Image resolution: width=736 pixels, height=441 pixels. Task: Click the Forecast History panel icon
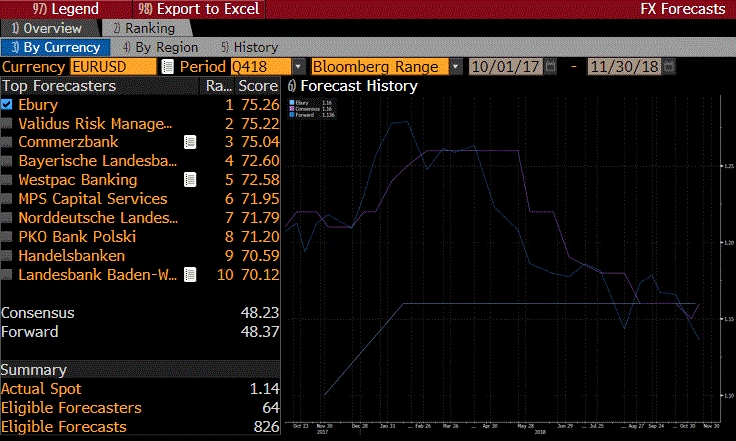292,86
